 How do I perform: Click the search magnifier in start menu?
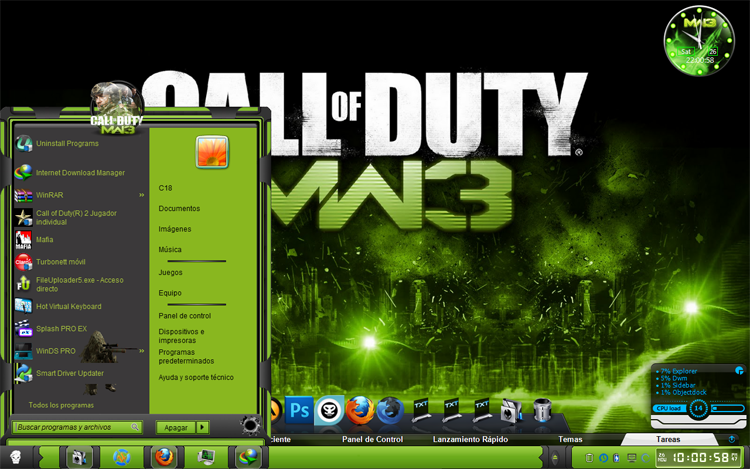[135, 427]
